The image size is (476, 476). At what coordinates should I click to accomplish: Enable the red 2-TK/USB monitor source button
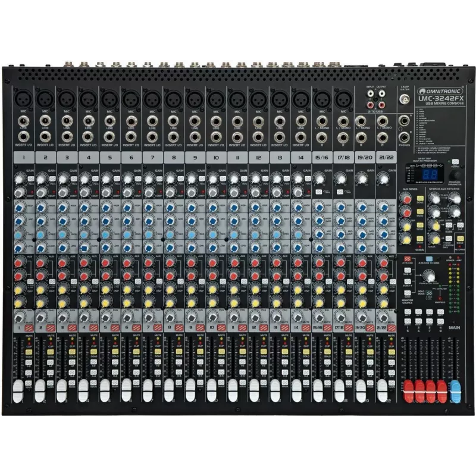408,259
